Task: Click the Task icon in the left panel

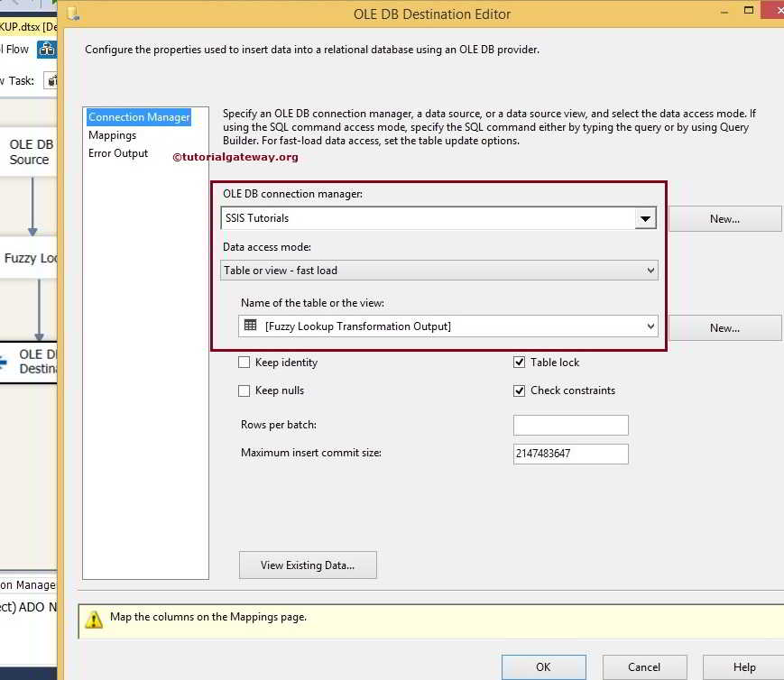Action: click(x=51, y=80)
